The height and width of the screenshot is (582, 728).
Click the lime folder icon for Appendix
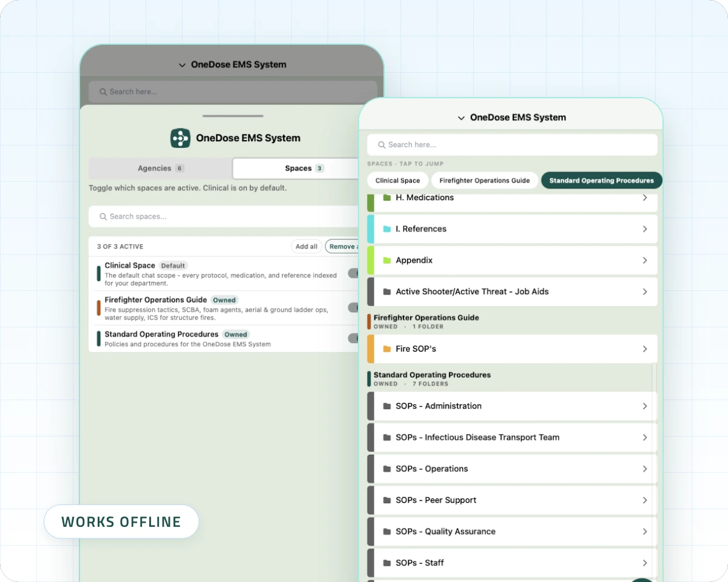click(x=387, y=261)
